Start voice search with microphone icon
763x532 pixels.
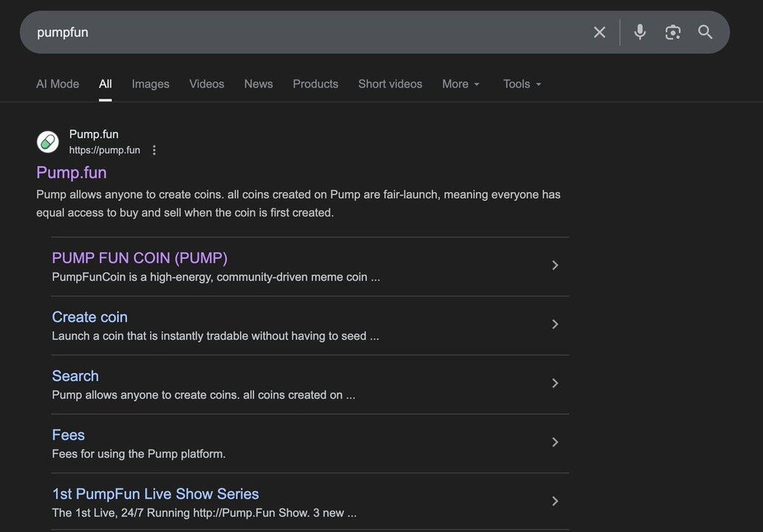pos(640,32)
